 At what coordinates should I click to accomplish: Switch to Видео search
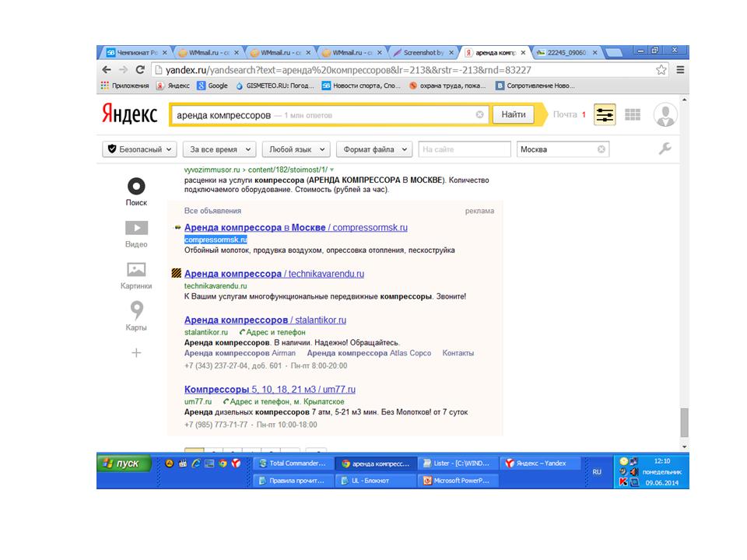coord(136,234)
